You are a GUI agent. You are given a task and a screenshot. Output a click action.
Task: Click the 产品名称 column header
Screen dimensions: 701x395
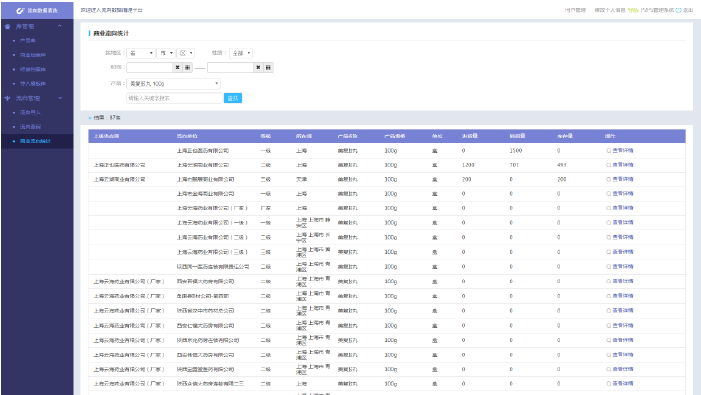tap(347, 136)
